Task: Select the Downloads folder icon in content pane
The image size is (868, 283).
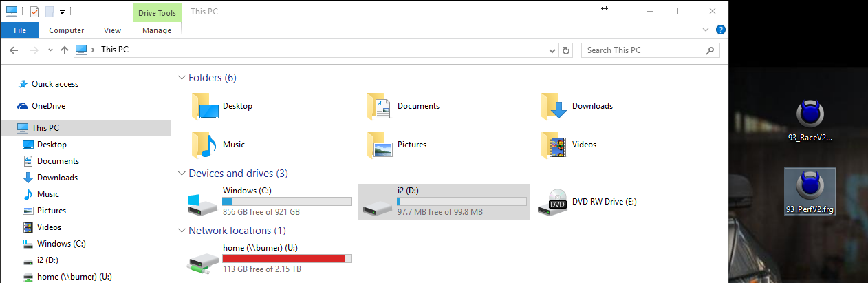Action: tap(554, 106)
